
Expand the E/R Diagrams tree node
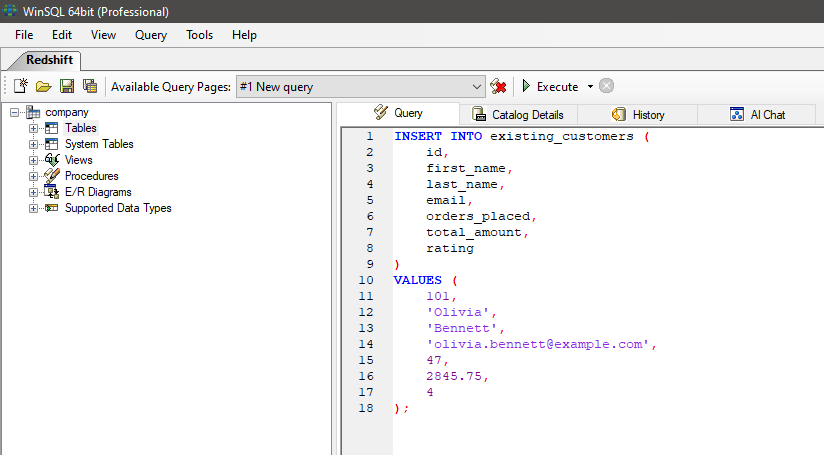[34, 192]
